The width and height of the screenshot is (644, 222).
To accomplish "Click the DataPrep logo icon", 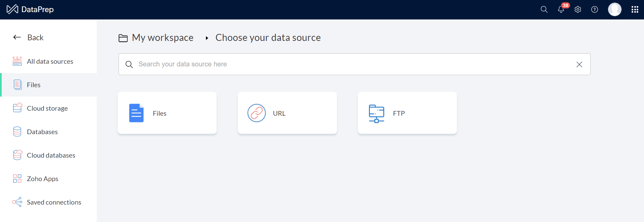I will 12,9.
